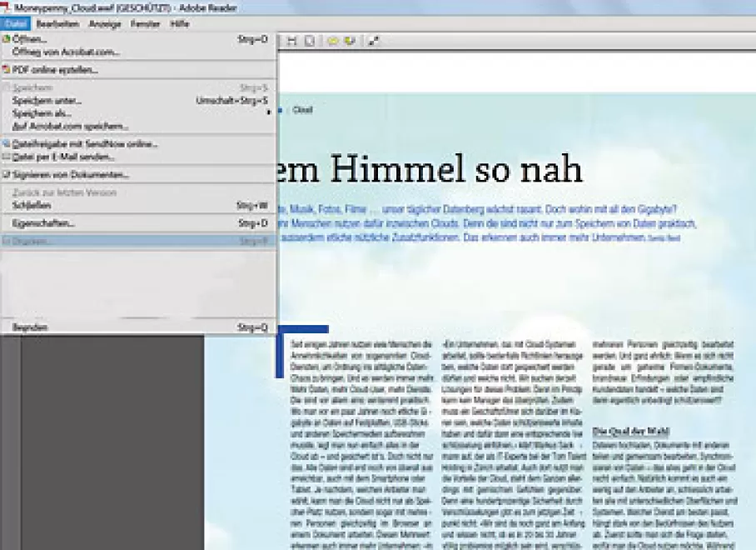This screenshot has height=550, width=756.
Task: Click the envelope icon beside 'Datei per E-Mail senden'
Action: [x=7, y=157]
